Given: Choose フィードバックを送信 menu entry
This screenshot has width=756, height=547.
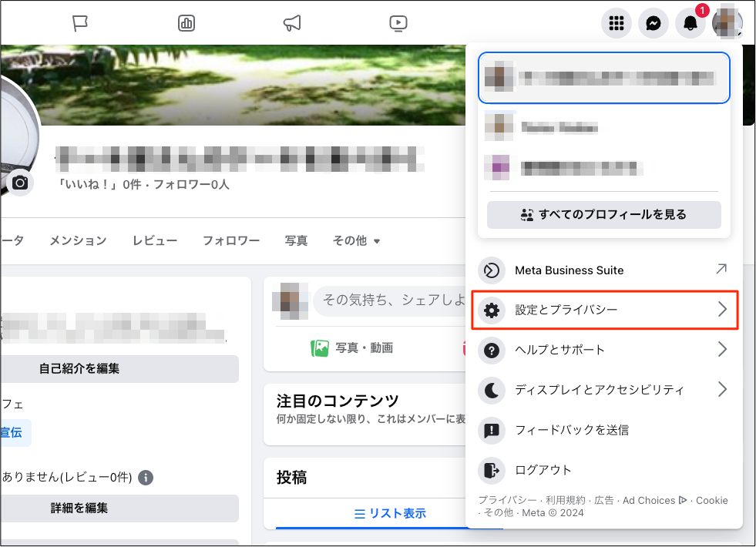Looking at the screenshot, I should click(x=603, y=431).
